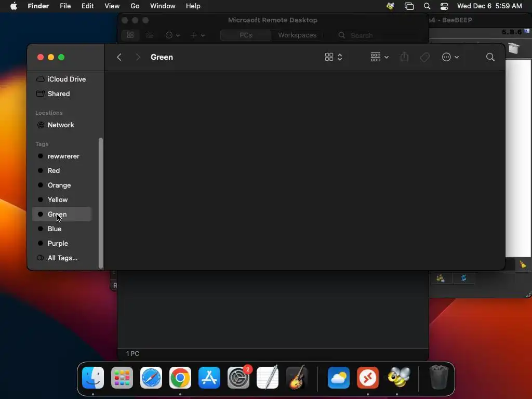Viewport: 532px width, 399px height.
Task: Open GarageBand from the Dock
Action: click(297, 377)
